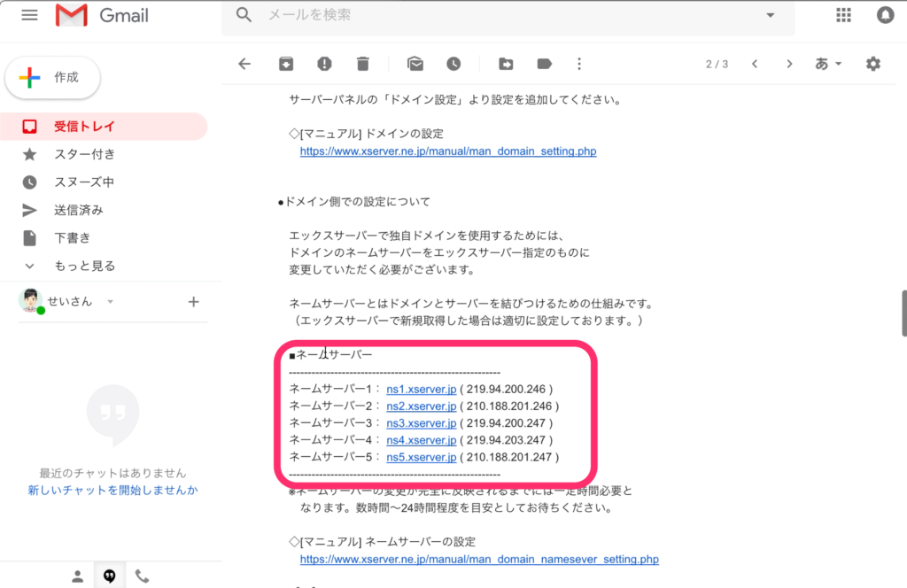Select the 受信トレイ folder
The width and height of the screenshot is (907, 588).
pos(84,127)
